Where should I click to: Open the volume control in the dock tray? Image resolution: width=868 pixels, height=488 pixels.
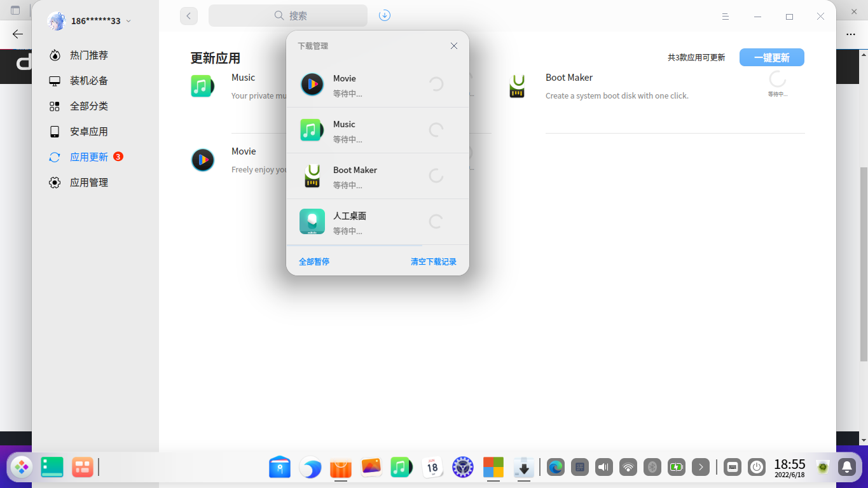click(x=603, y=467)
